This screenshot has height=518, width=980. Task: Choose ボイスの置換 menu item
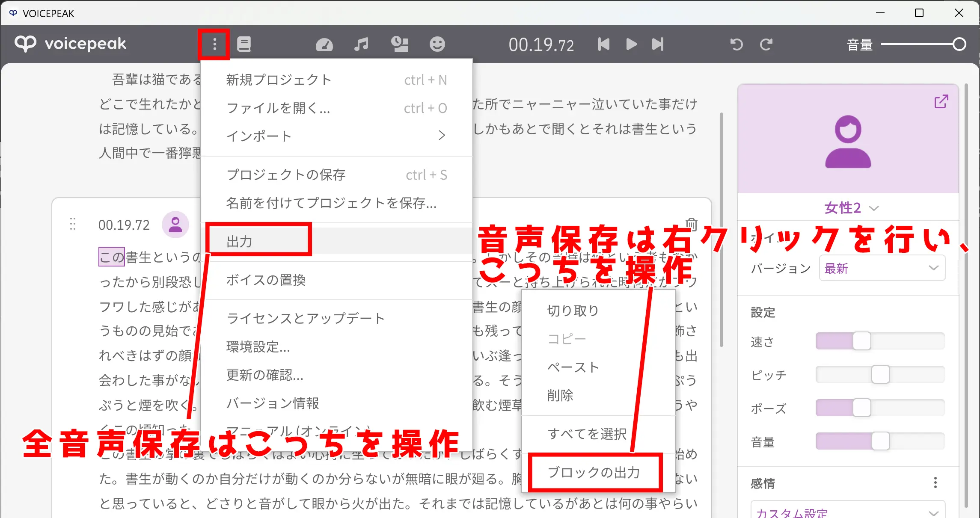pyautogui.click(x=337, y=280)
